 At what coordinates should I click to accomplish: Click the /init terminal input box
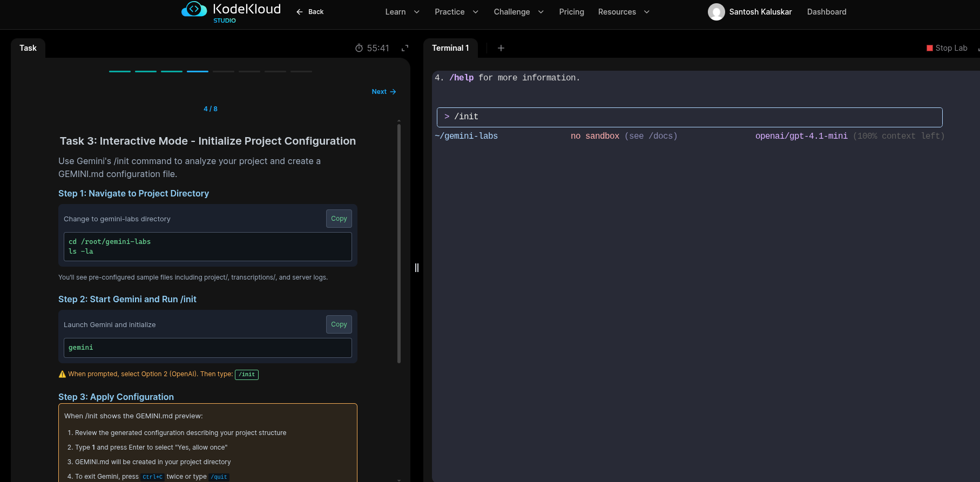click(689, 117)
